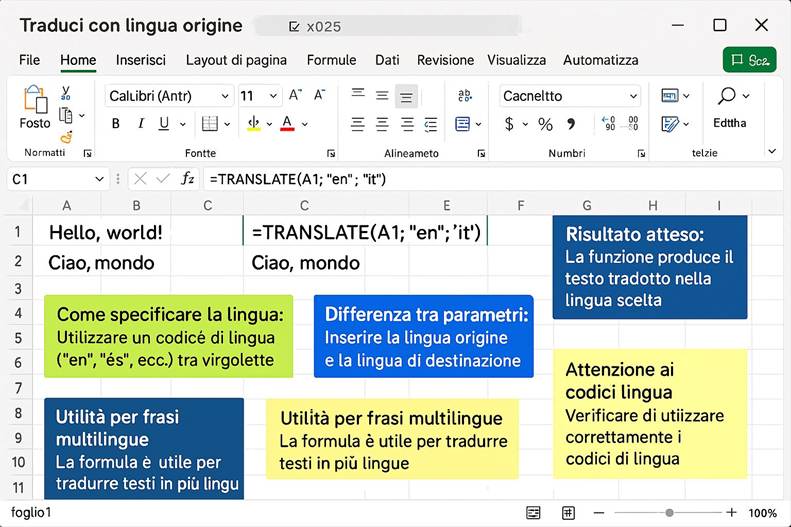The image size is (791, 527).
Task: Click the title bar search box x025
Action: 387,26
